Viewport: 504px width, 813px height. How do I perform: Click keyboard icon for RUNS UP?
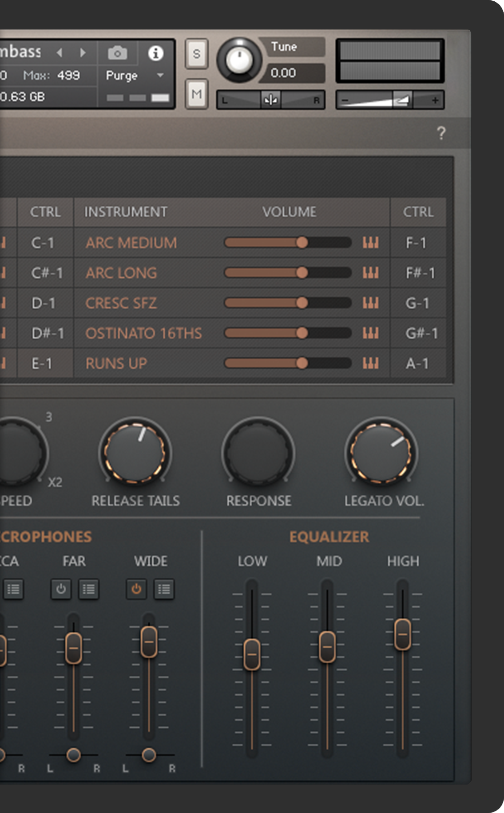coord(370,363)
